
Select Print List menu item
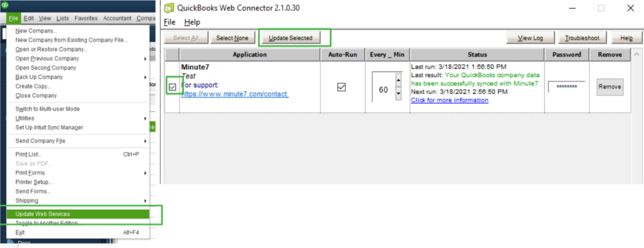pyautogui.click(x=79, y=154)
